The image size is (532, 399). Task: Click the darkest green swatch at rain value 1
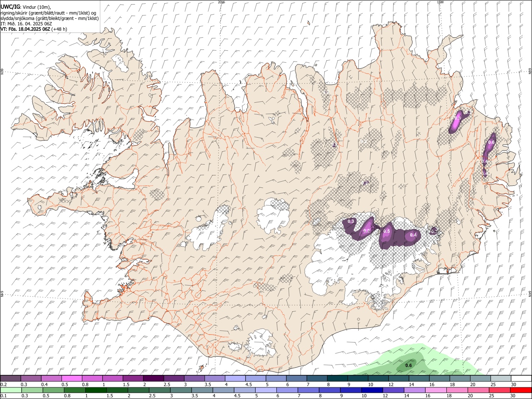tap(96, 390)
